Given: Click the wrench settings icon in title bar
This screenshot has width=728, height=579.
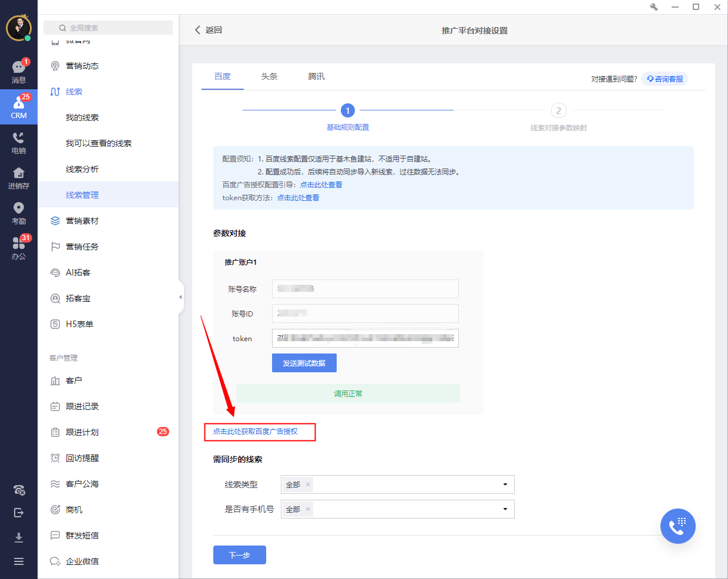Looking at the screenshot, I should (653, 7).
